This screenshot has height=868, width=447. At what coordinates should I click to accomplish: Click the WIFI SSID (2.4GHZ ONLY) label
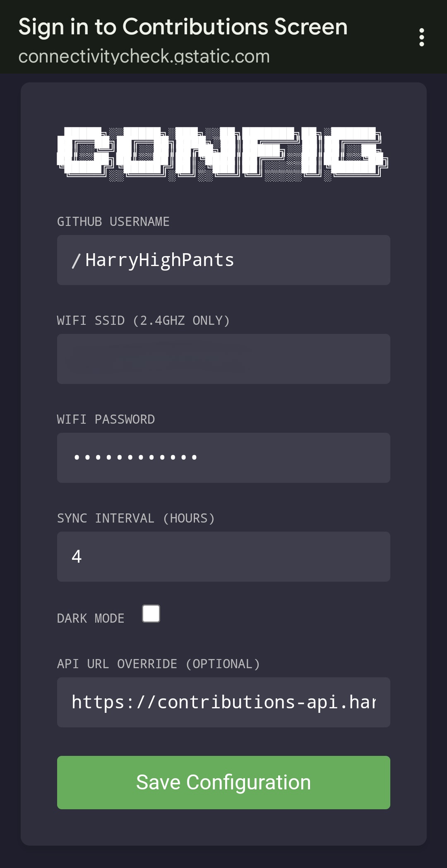pyautogui.click(x=143, y=321)
